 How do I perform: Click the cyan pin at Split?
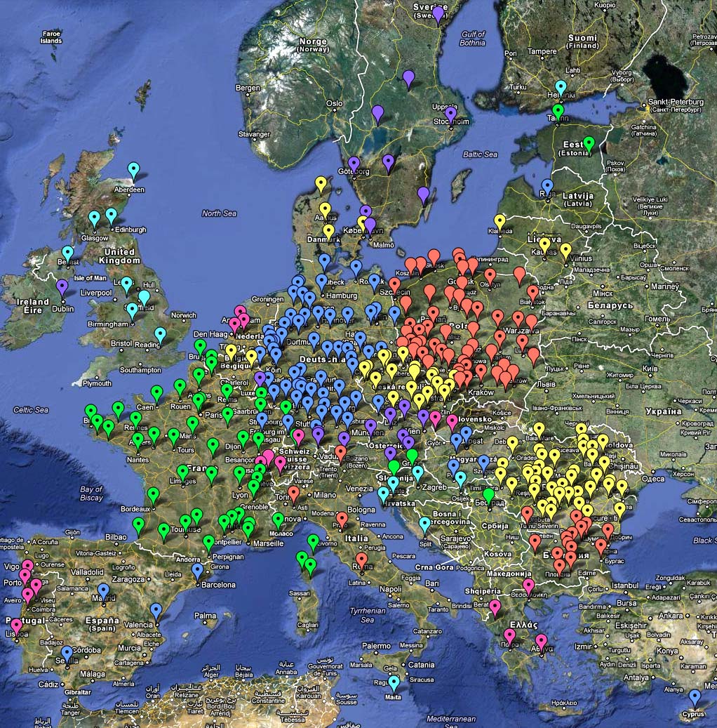tap(424, 524)
